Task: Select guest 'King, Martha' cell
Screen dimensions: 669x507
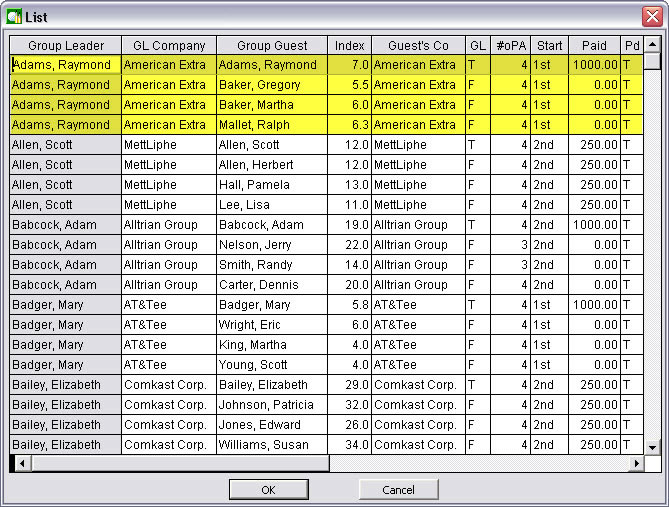Action: click(272, 345)
